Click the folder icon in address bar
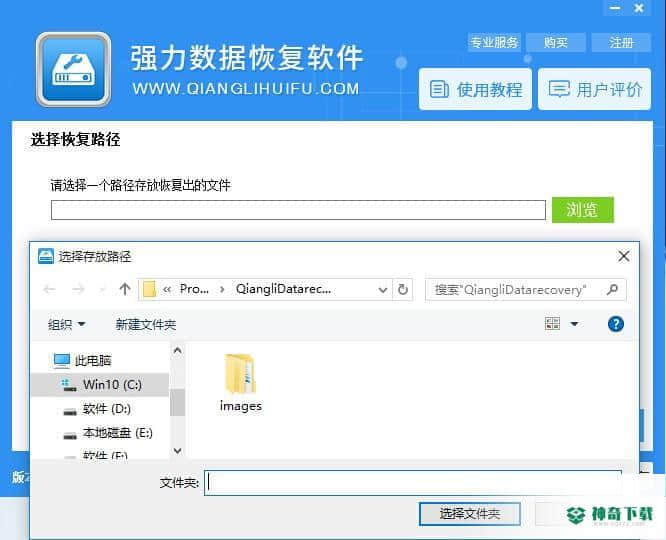The width and height of the screenshot is (666, 540). [149, 289]
